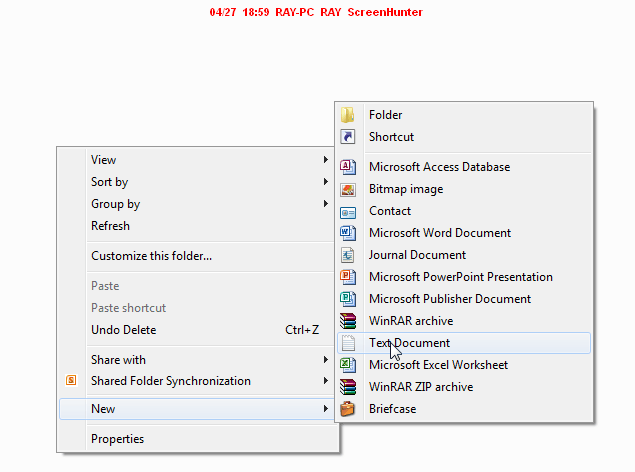
Task: Click the orange Shared Folder Synchronization icon
Action: pyautogui.click(x=71, y=380)
